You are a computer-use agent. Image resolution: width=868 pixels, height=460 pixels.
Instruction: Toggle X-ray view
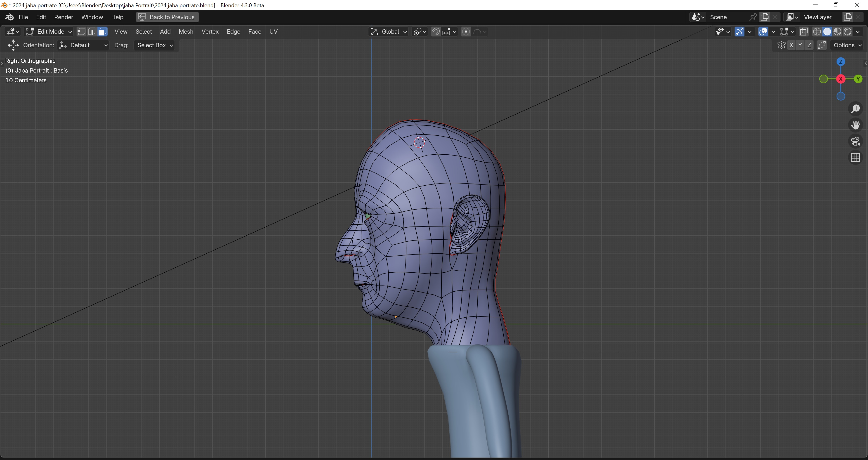(x=804, y=31)
